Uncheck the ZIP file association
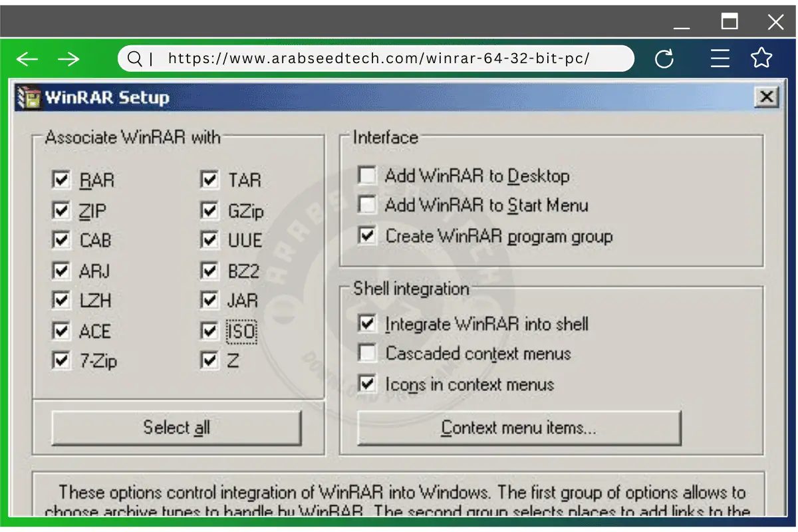This screenshot has height=532, width=798. coord(61,209)
